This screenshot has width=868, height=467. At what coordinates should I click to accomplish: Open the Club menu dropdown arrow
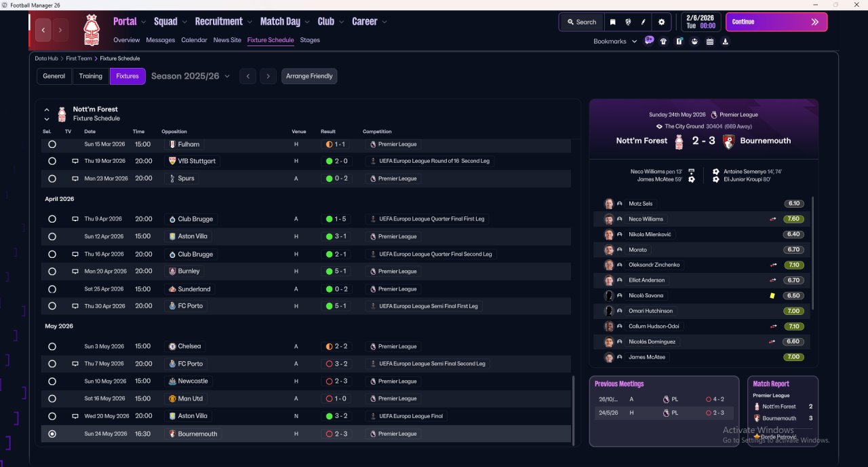[x=341, y=22]
